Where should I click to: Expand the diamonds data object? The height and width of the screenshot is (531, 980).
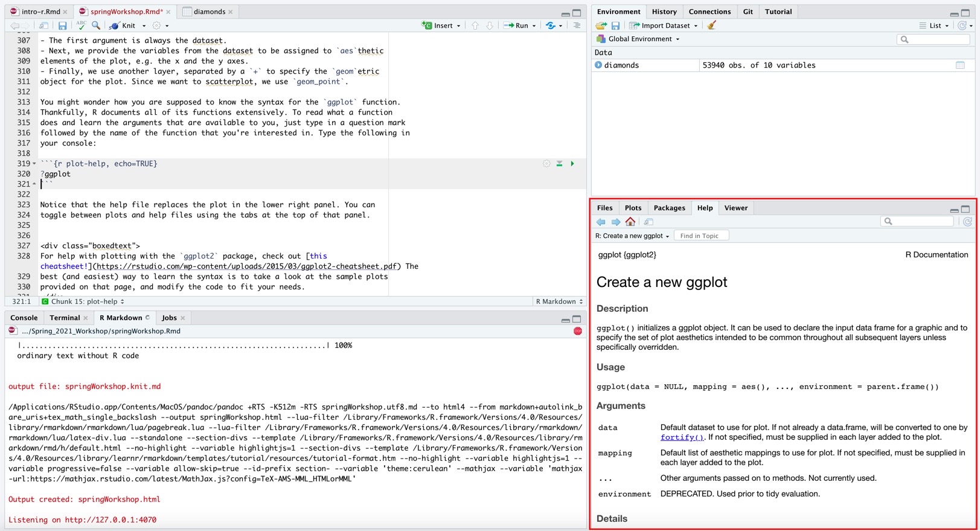pos(598,65)
